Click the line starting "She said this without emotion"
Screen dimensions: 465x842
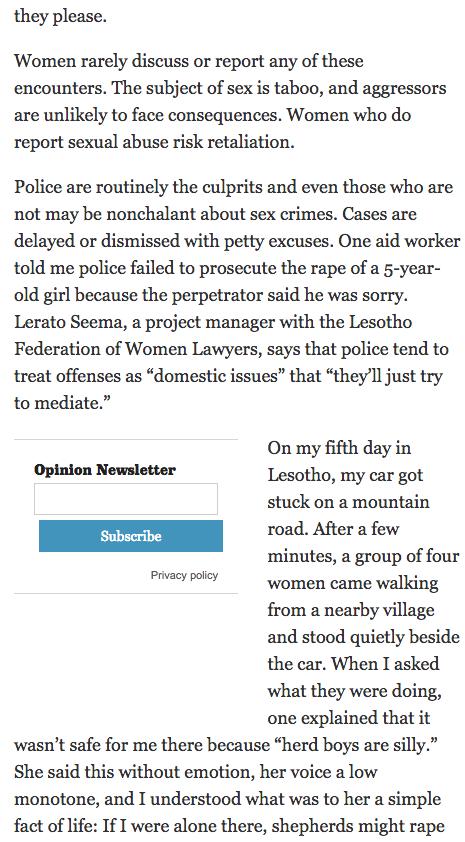tap(195, 772)
